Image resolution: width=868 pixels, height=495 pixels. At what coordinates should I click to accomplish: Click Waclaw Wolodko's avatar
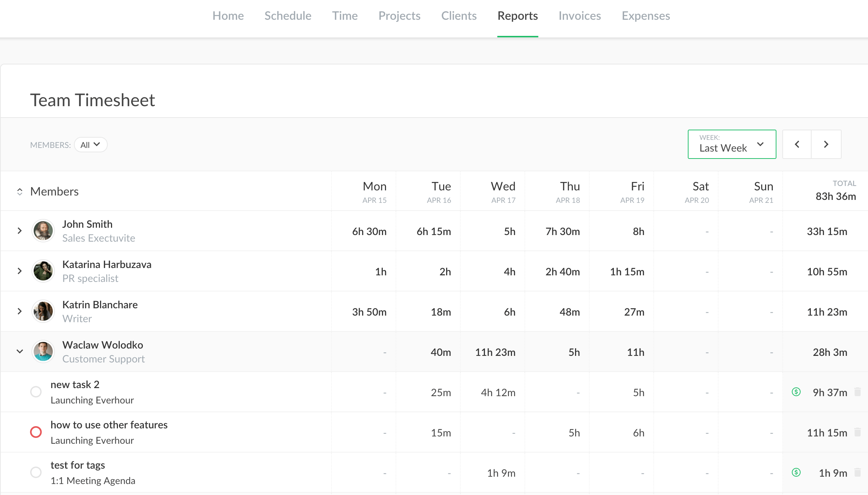tap(43, 351)
